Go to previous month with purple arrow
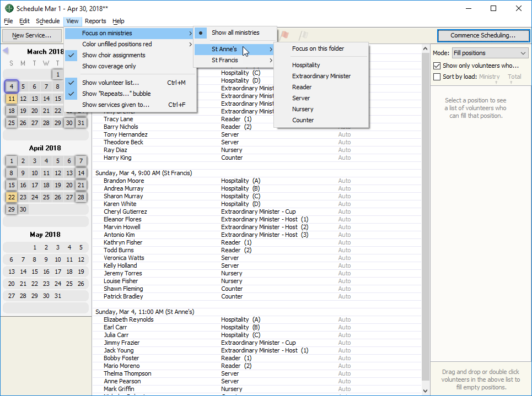 (6, 51)
